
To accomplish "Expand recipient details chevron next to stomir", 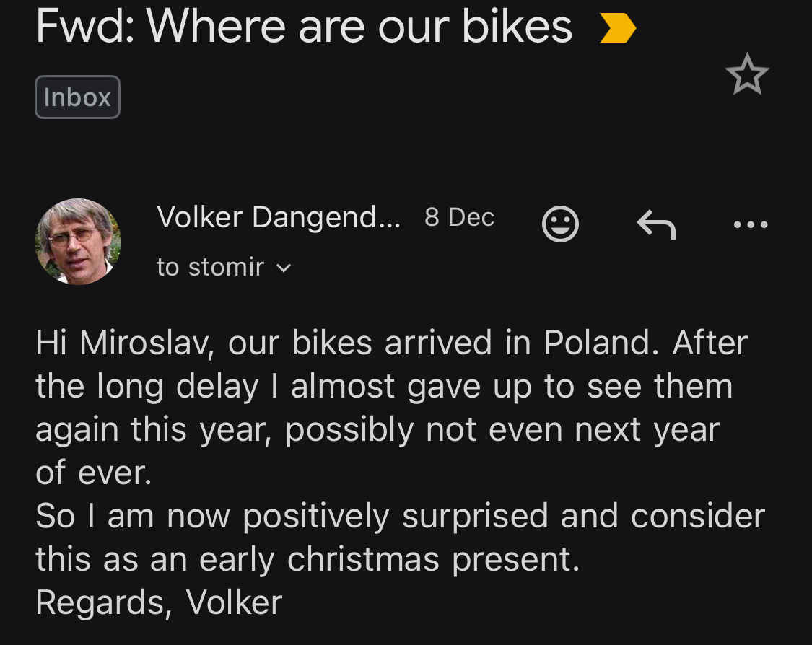I will click(284, 268).
